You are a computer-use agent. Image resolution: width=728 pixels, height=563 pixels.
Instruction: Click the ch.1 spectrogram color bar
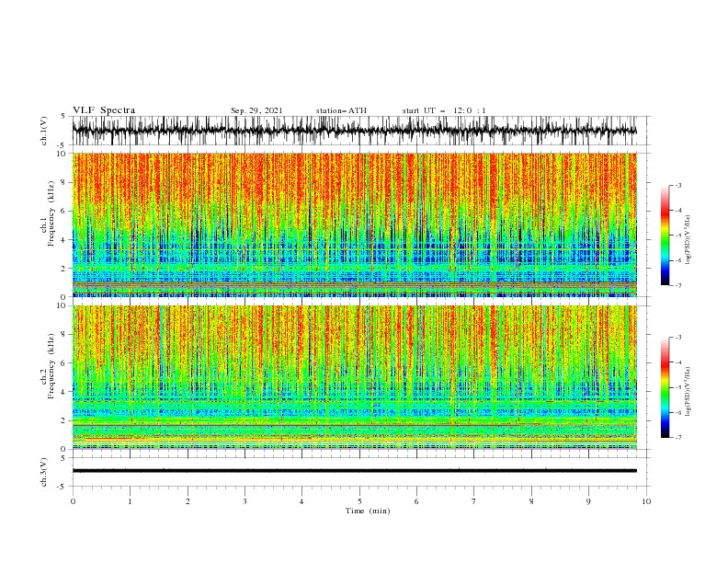pyautogui.click(x=665, y=236)
